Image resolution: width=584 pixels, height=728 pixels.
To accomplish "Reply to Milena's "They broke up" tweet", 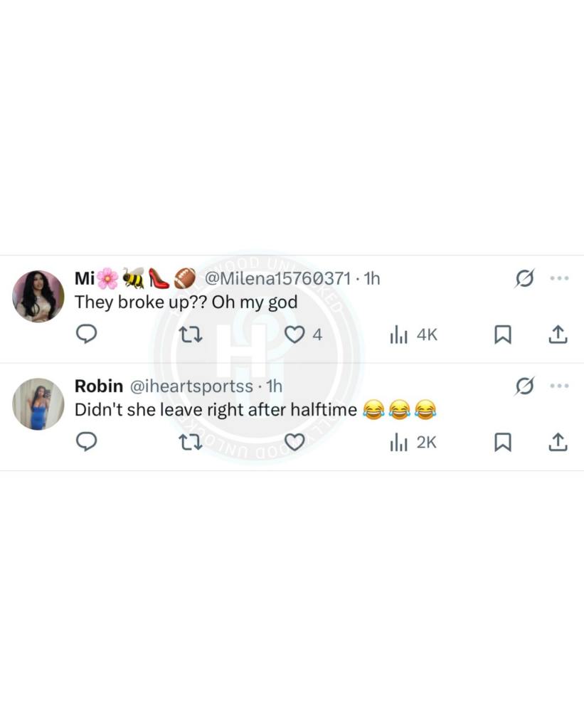I will pyautogui.click(x=86, y=334).
